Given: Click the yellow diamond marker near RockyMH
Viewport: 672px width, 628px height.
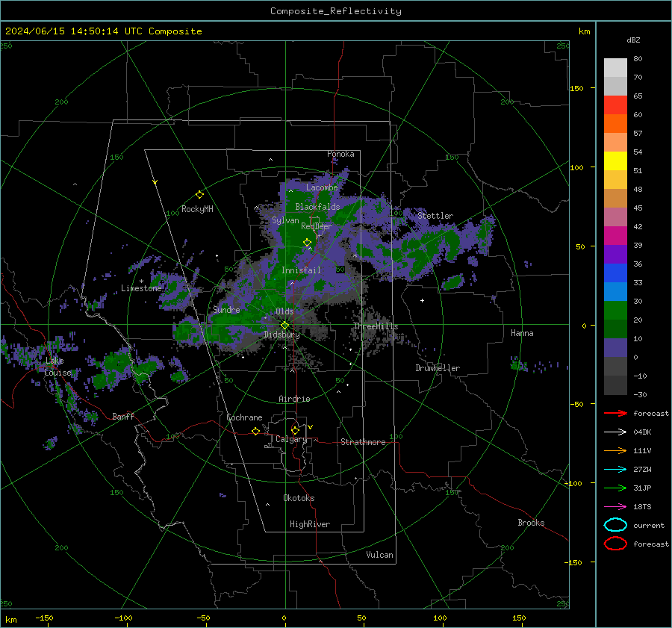Looking at the screenshot, I should coord(199,195).
